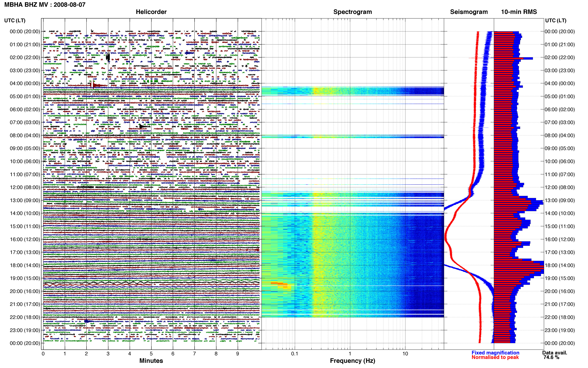This screenshot has width=588, height=368.
Task: Click the '0.1' frequency tick label
Action: pyautogui.click(x=295, y=354)
